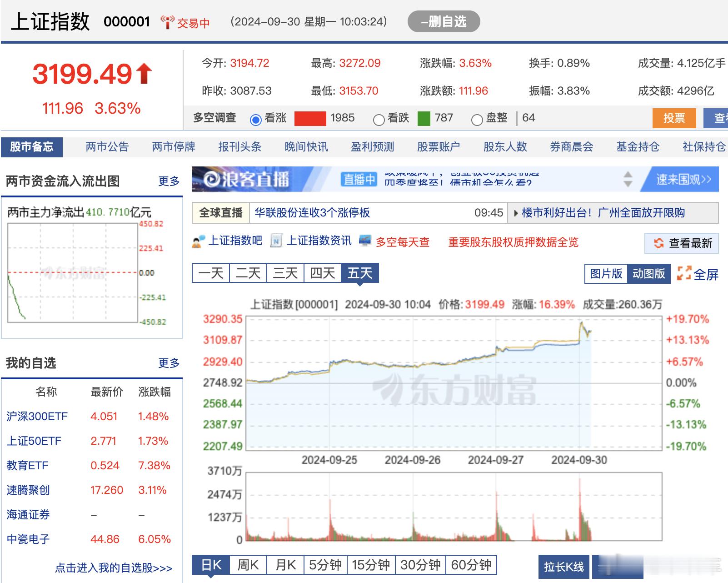Click the 全屏 fullscreen icon
Viewport: 728px width, 583px height.
(684, 273)
